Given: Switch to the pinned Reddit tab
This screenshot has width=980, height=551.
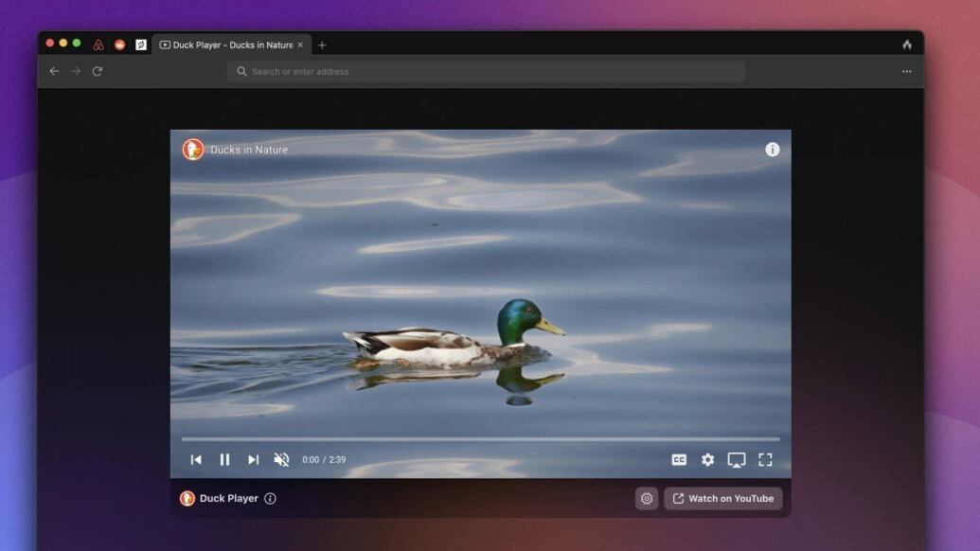Looking at the screenshot, I should click(x=120, y=44).
